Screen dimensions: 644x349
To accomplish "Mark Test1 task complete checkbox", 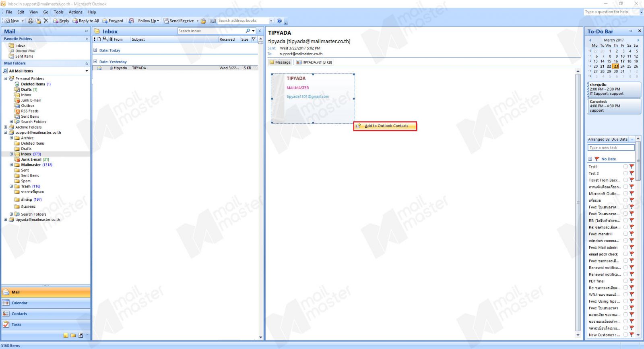I will click(625, 166).
